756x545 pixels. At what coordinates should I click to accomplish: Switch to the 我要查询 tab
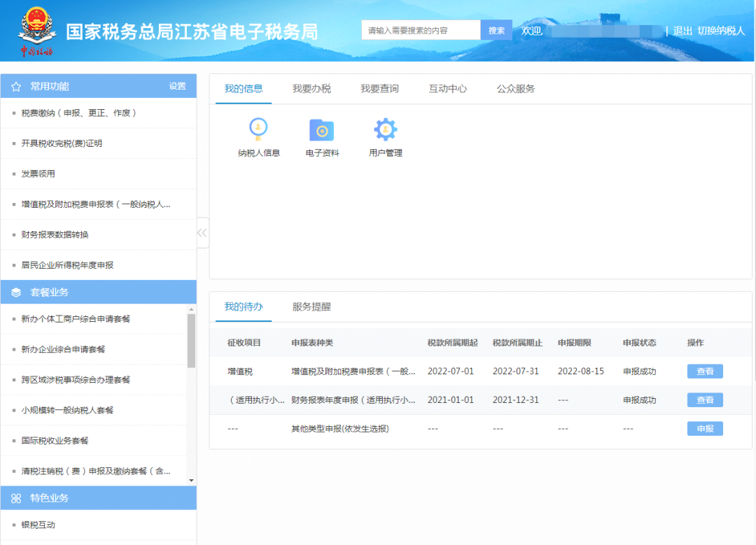(379, 89)
